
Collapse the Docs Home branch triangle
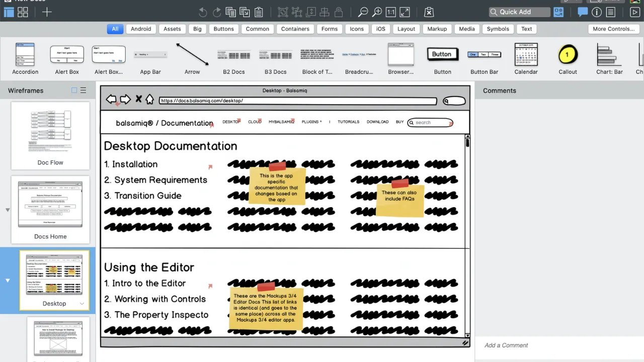[x=8, y=210]
